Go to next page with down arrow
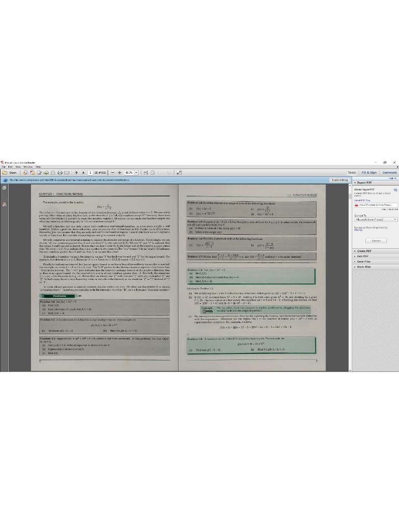Image resolution: width=399 pixels, height=532 pixels. click(x=84, y=172)
